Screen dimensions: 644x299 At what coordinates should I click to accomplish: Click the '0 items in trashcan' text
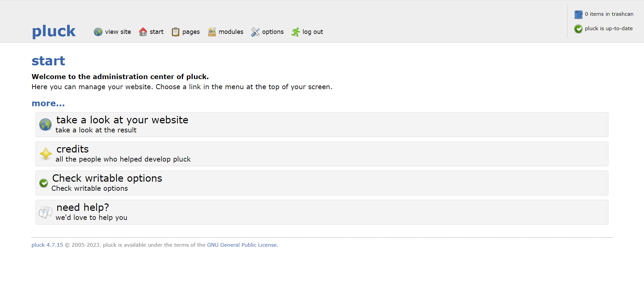click(609, 14)
